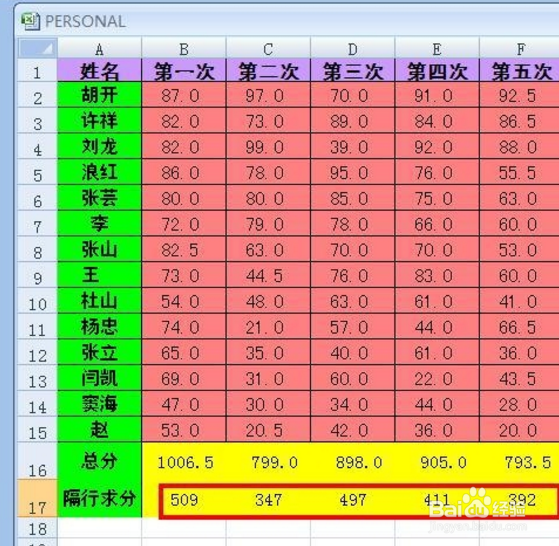Click the total cell 799.0

tap(268, 461)
